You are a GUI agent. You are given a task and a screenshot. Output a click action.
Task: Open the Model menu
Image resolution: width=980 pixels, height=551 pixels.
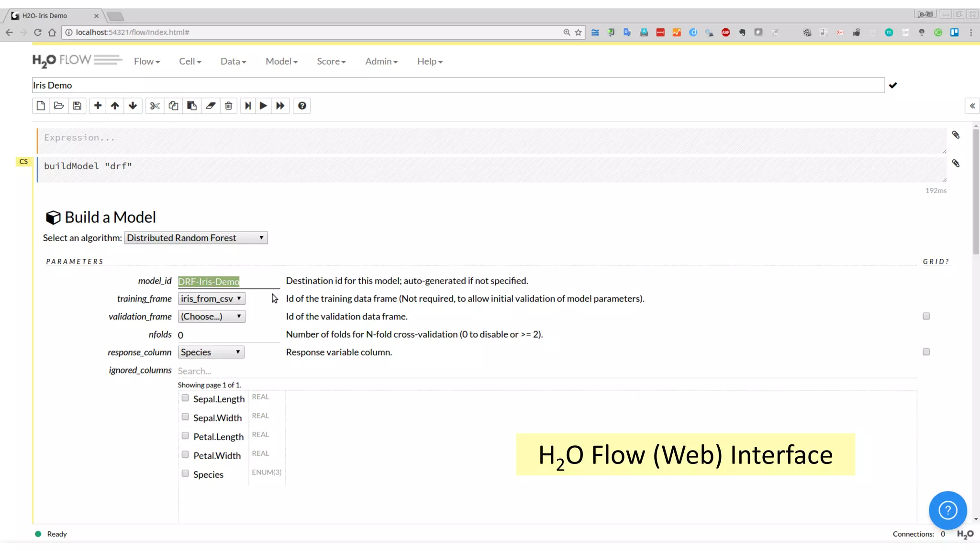(282, 61)
